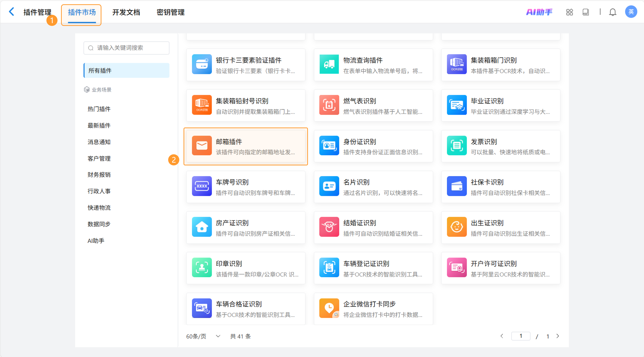This screenshot has height=357, width=644.
Task: Select 财务报销 category in sidebar
Action: pos(99,175)
